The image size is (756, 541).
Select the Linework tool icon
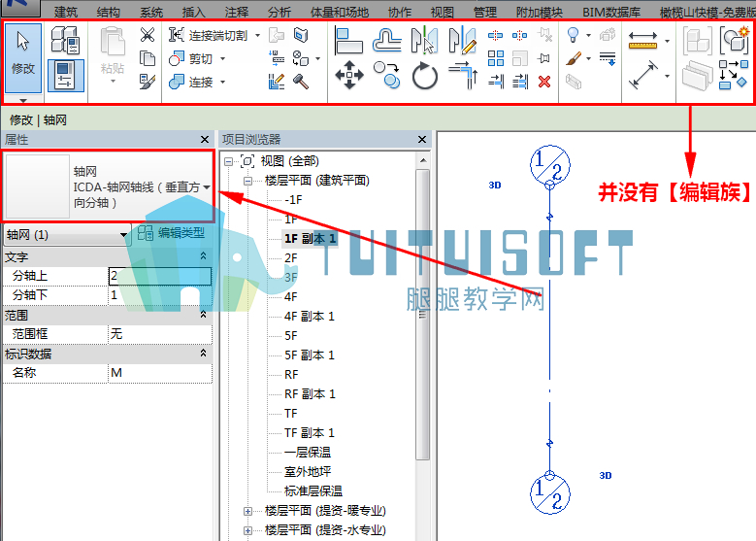(608, 58)
